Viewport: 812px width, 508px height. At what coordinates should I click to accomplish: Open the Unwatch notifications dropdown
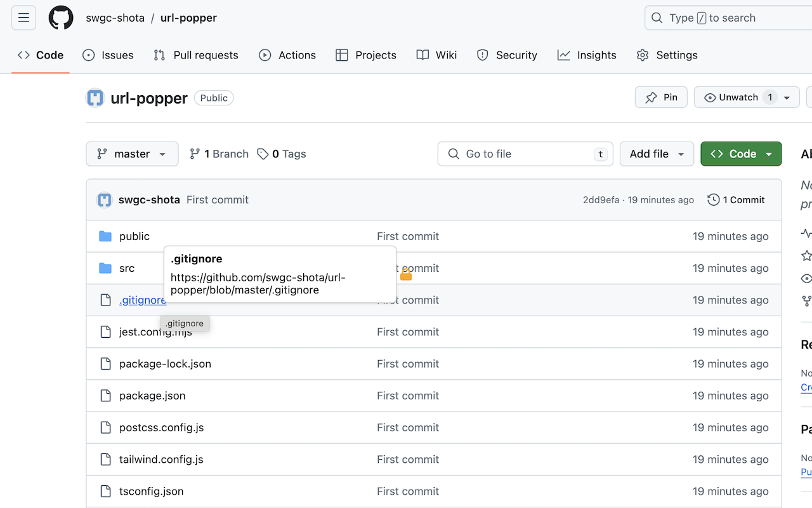click(x=747, y=97)
